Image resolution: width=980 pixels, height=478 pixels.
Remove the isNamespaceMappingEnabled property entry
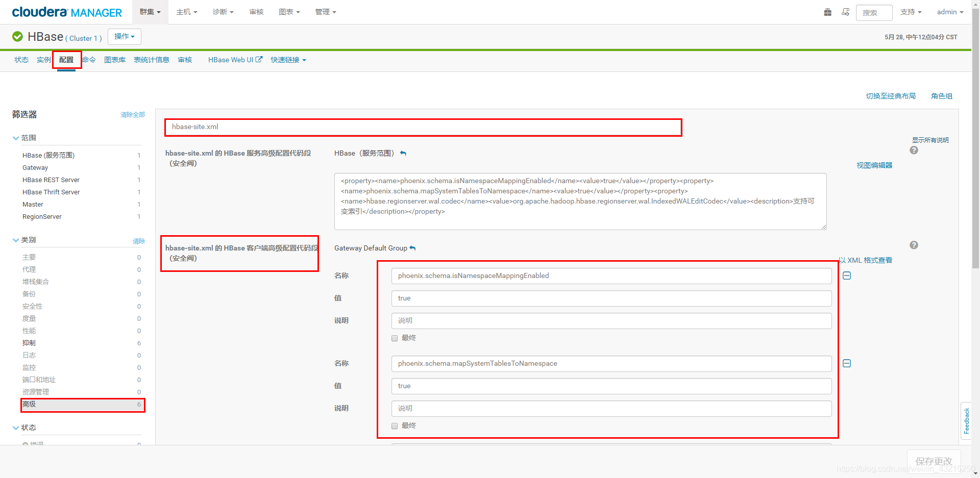pos(847,275)
